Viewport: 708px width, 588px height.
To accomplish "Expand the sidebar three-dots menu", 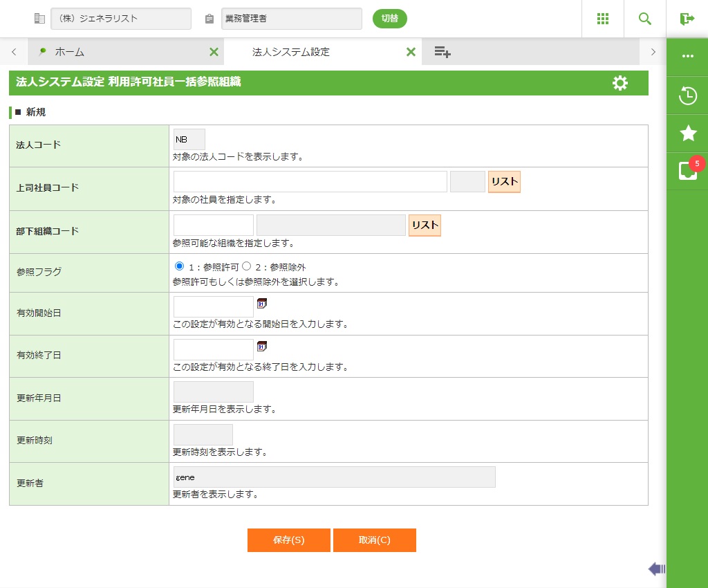I will click(x=687, y=56).
